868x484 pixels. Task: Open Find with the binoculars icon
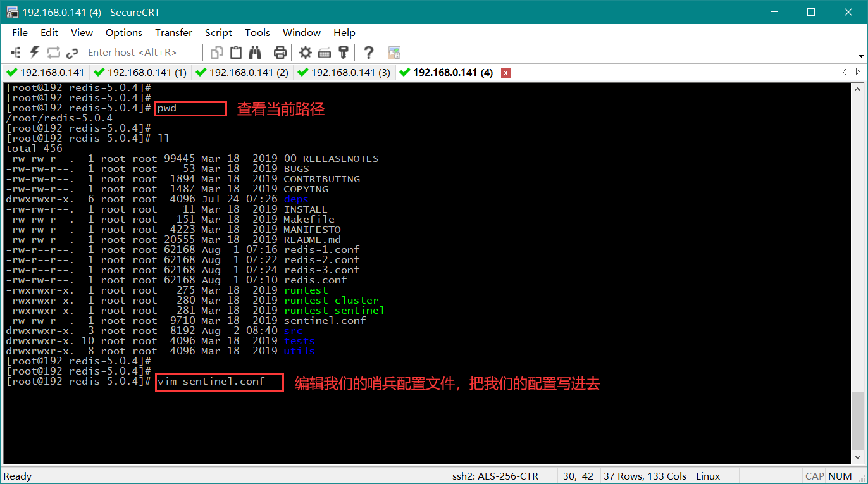pyautogui.click(x=255, y=53)
